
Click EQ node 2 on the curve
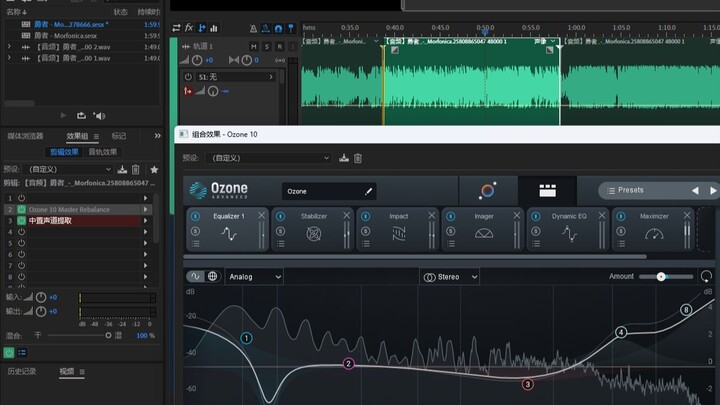coord(349,364)
